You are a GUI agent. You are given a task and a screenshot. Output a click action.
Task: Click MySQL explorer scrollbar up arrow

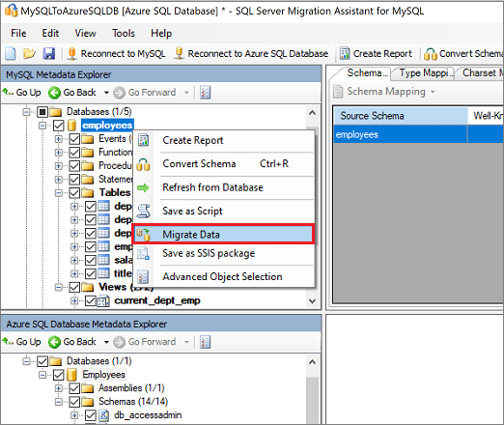312,113
